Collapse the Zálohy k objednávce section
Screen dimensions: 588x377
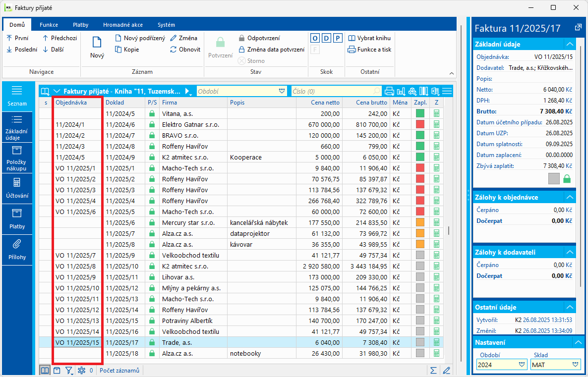point(570,197)
